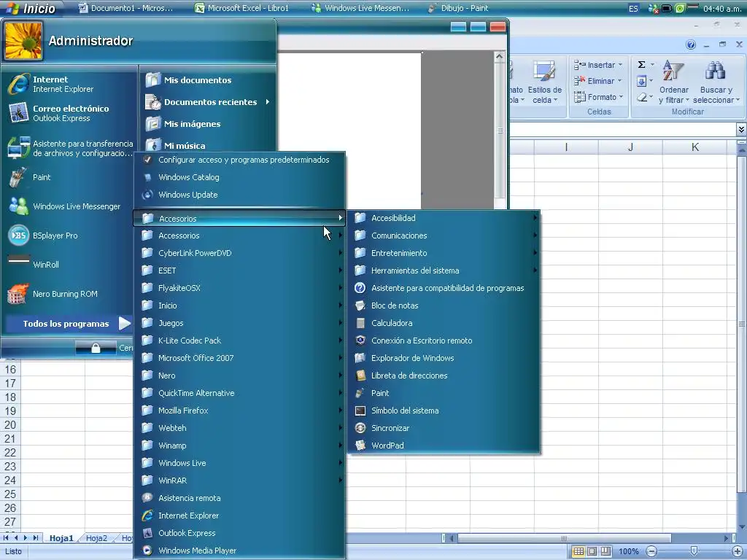The image size is (747, 560).
Task: Expand the Comunicaciones folder
Action: tap(444, 236)
